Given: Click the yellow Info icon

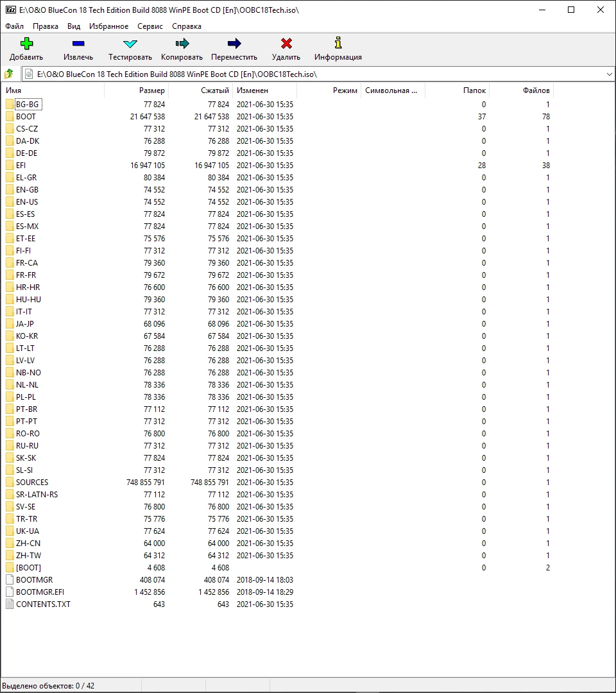Looking at the screenshot, I should pyautogui.click(x=338, y=43).
